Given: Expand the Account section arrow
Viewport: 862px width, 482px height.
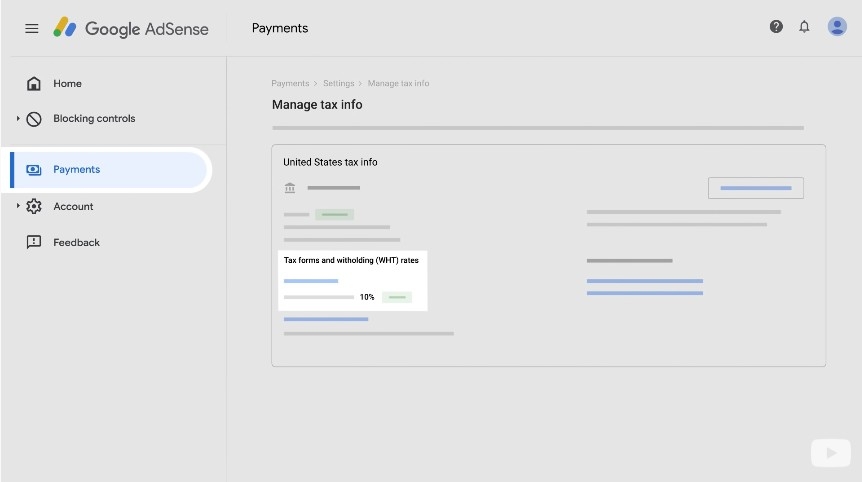Looking at the screenshot, I should click(x=18, y=206).
